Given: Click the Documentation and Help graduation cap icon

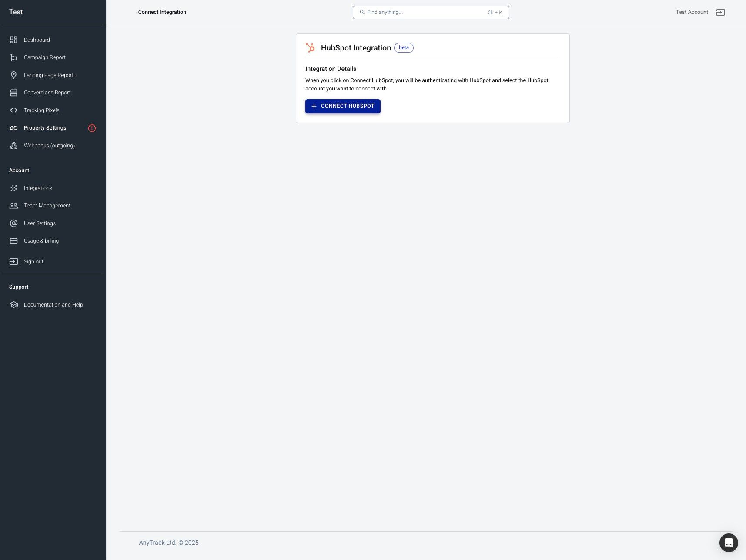Looking at the screenshot, I should 13,305.
